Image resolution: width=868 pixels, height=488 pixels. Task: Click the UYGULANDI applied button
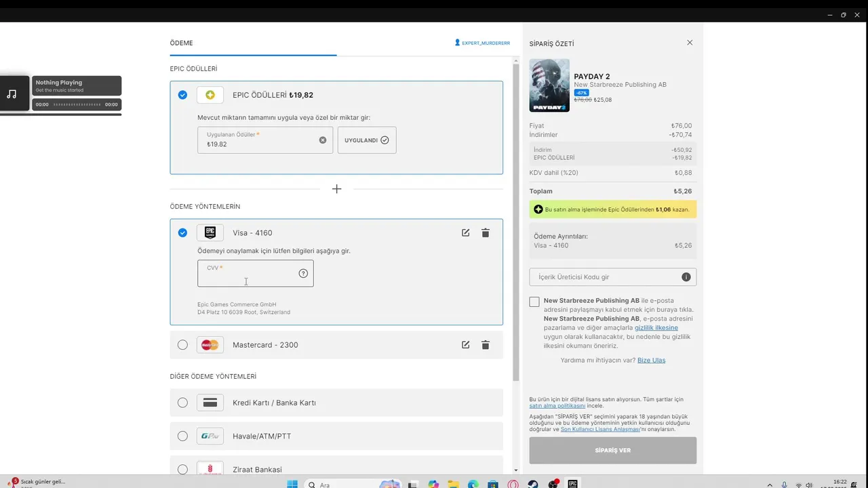[367, 140]
